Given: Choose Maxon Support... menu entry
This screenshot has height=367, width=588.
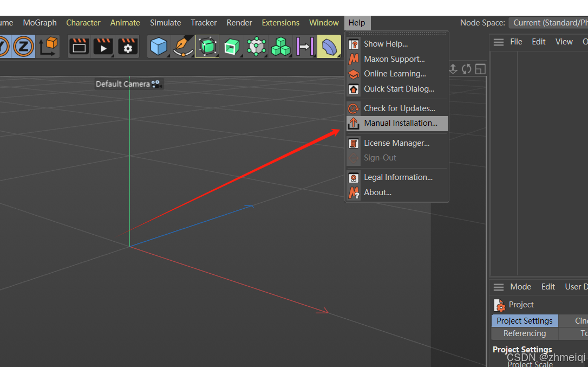Looking at the screenshot, I should point(397,59).
